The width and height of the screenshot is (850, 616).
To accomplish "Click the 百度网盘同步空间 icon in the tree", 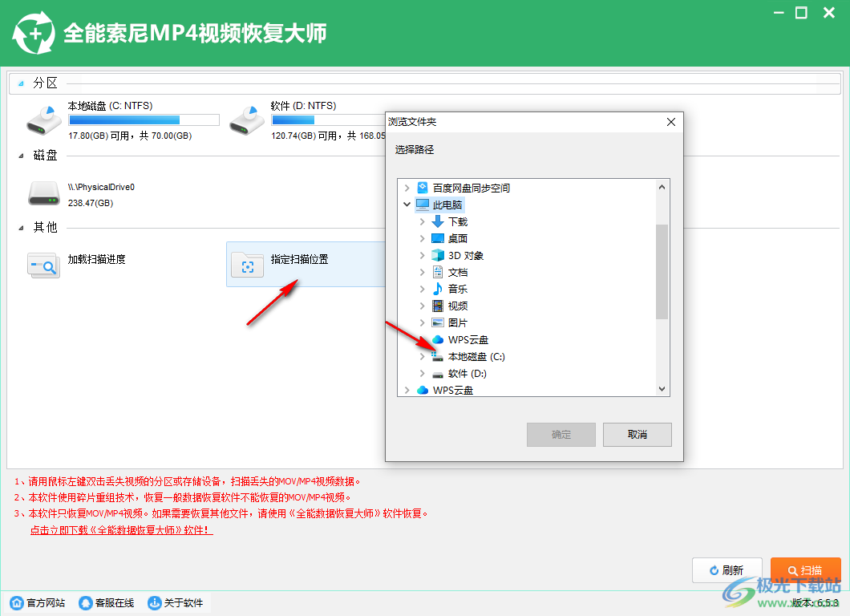I will [423, 188].
